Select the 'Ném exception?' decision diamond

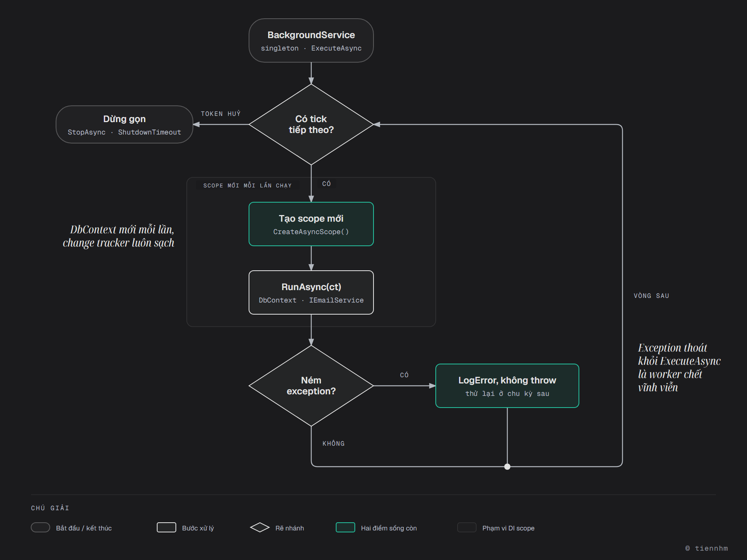(x=311, y=386)
